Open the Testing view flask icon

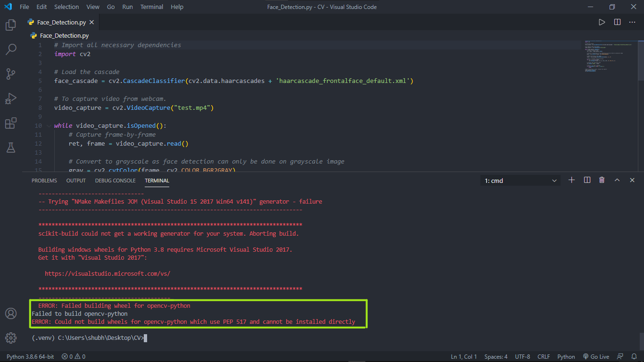[10, 148]
